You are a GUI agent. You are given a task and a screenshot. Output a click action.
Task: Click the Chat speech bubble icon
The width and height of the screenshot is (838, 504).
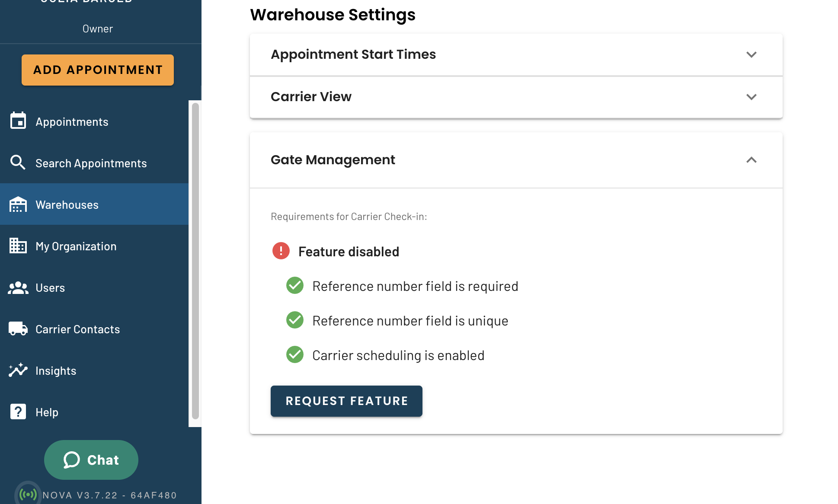tap(72, 459)
